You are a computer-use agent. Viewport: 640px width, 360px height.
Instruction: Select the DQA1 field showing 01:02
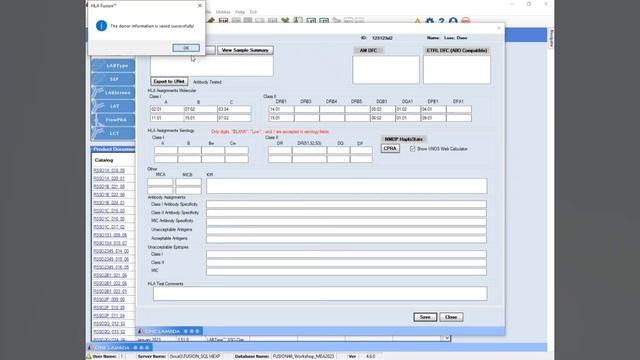(408, 109)
